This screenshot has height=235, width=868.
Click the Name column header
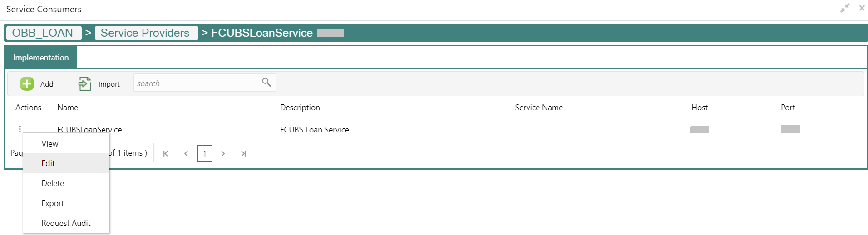click(x=68, y=108)
